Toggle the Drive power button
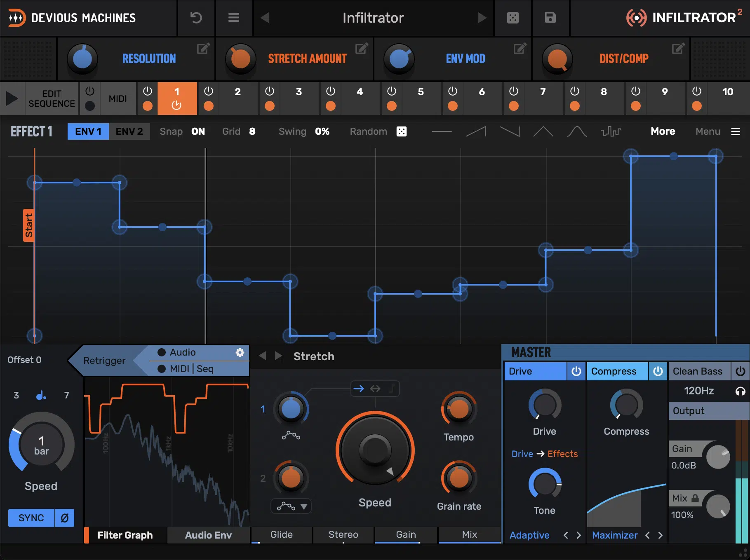This screenshot has width=750, height=560. tap(576, 371)
